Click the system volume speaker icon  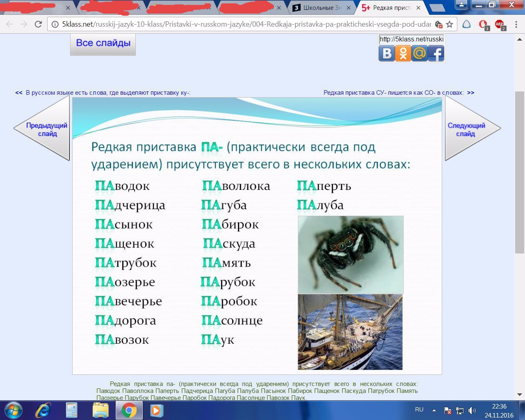(472, 410)
